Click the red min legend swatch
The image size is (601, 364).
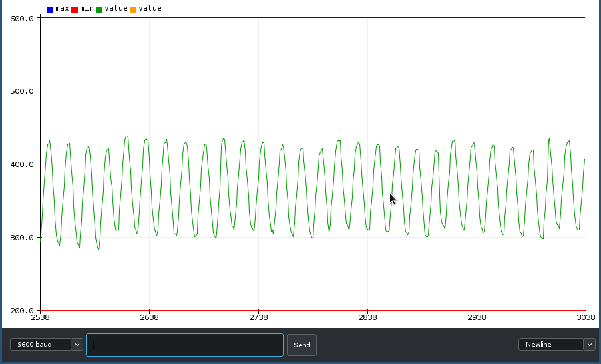(75, 9)
